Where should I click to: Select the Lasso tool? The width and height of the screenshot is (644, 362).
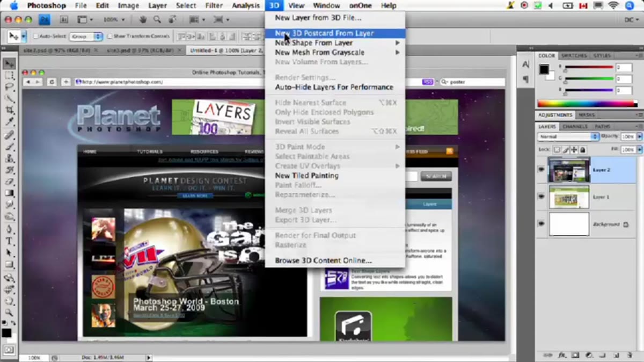point(9,86)
